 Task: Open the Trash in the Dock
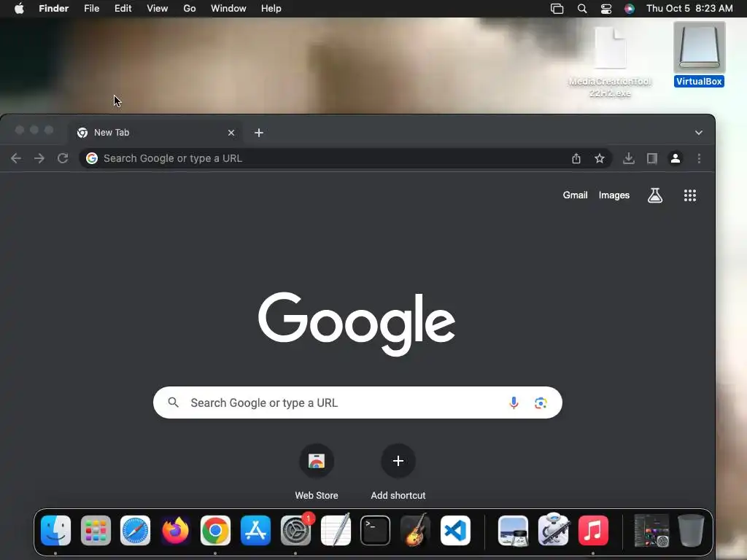pos(692,531)
